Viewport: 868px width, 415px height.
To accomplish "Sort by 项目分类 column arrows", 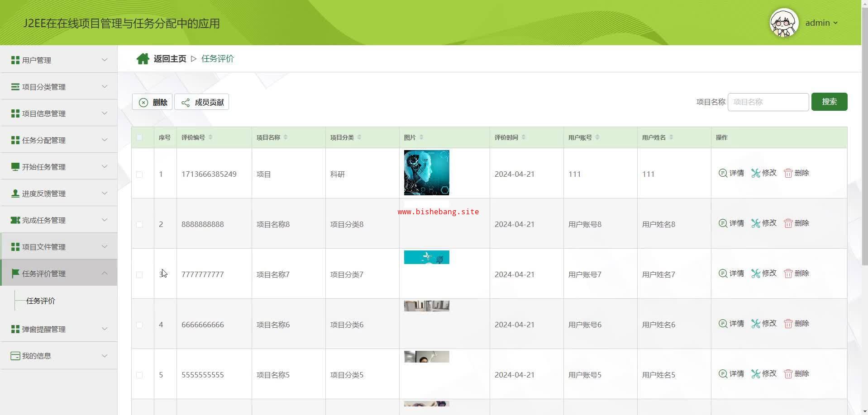I will 359,137.
